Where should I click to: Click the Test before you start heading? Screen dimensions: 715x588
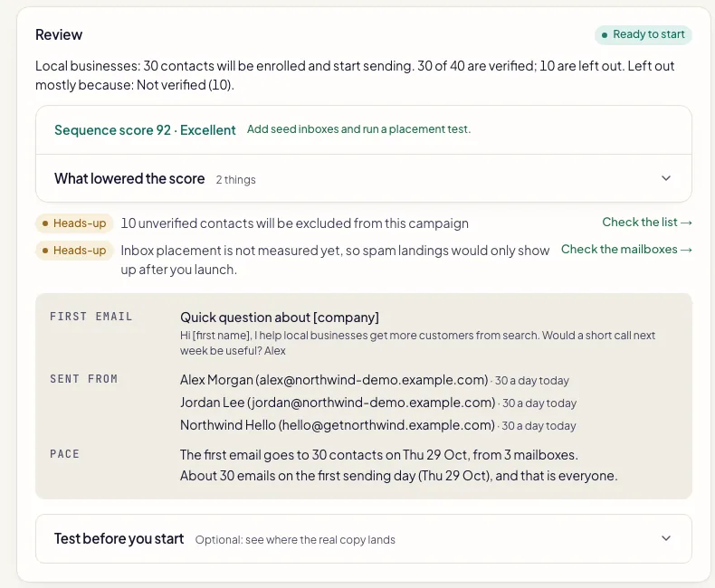pos(119,539)
